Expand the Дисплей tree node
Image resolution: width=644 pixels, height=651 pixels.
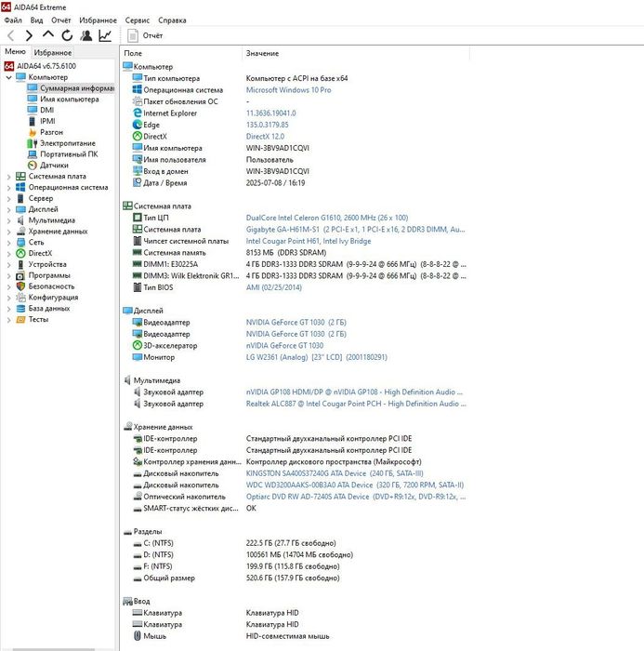pyautogui.click(x=8, y=209)
